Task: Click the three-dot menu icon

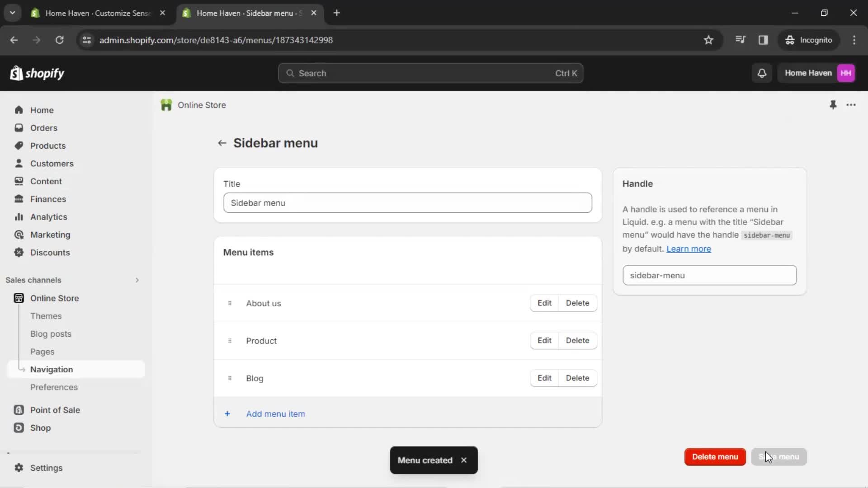Action: (851, 105)
